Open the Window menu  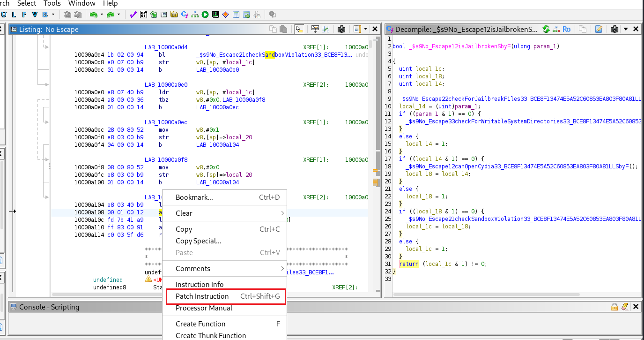pyautogui.click(x=81, y=3)
